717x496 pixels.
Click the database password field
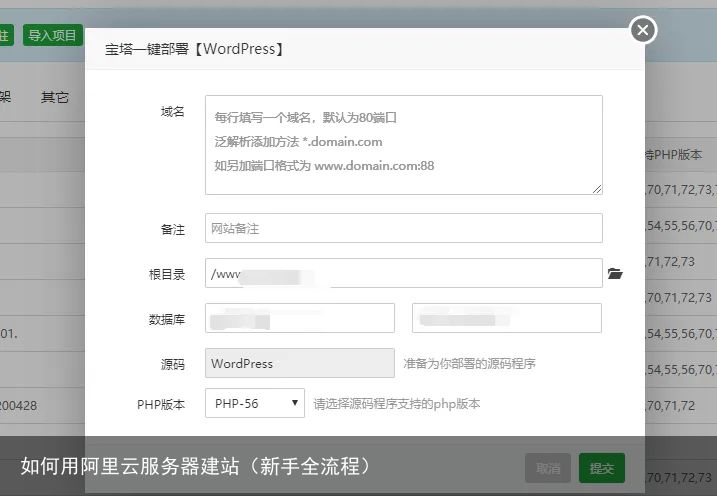(507, 318)
